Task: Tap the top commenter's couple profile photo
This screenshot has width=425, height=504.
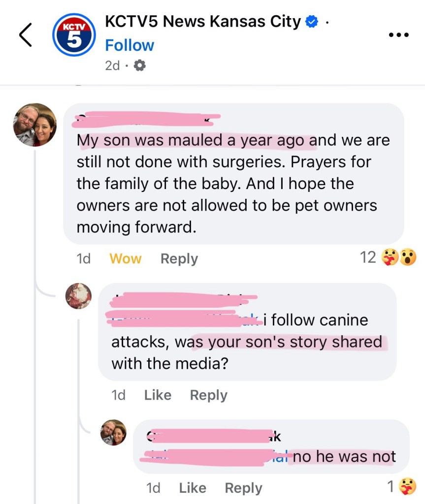Action: tap(34, 125)
